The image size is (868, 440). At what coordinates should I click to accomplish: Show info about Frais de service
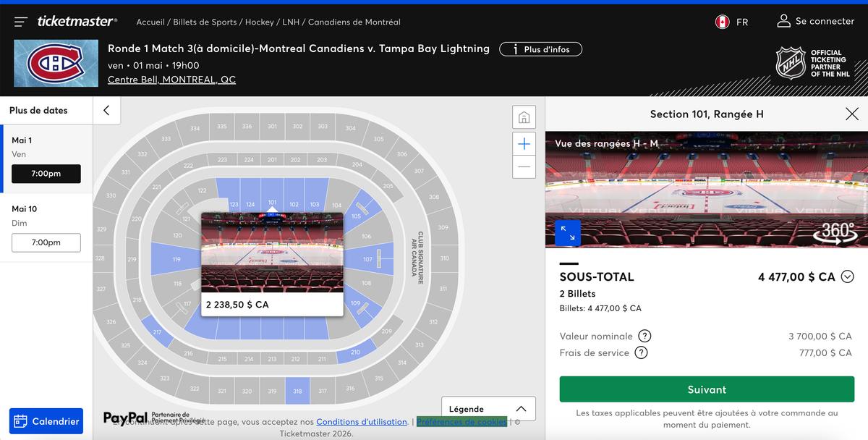(x=641, y=352)
